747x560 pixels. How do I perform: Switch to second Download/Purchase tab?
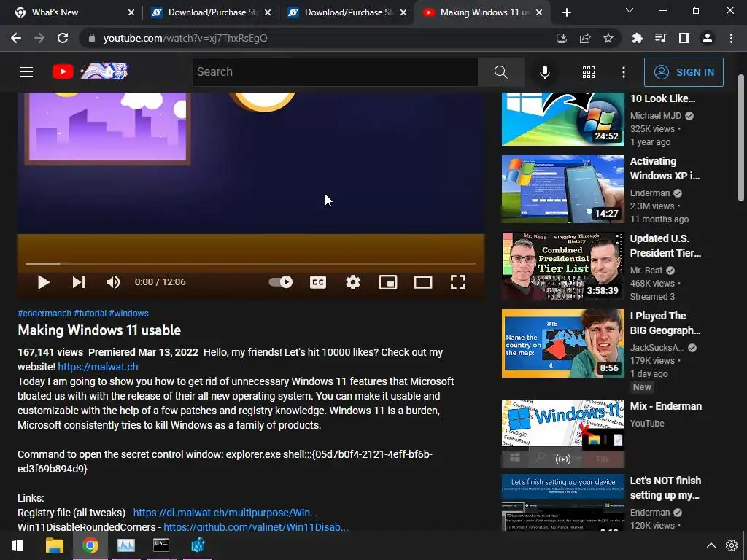349,12
